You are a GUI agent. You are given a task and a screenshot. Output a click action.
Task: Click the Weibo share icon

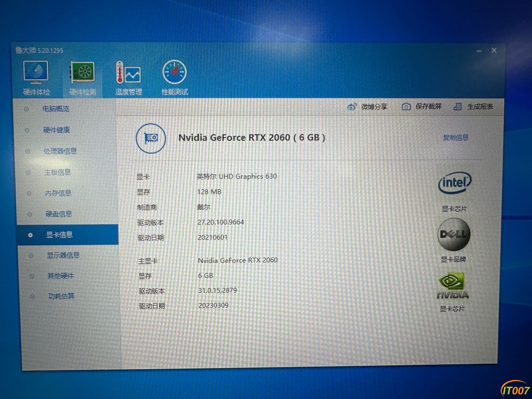[352, 106]
